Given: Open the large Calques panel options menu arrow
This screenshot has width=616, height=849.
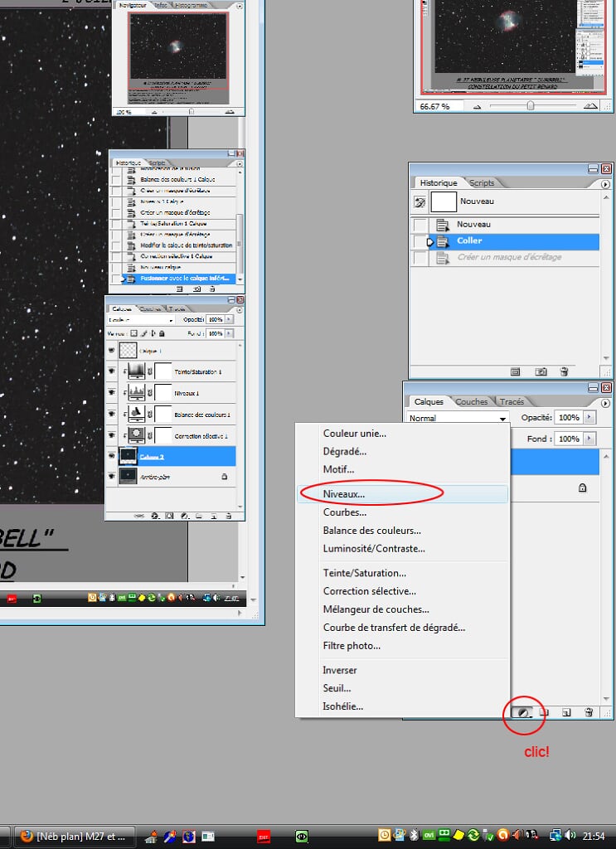Looking at the screenshot, I should [x=605, y=403].
